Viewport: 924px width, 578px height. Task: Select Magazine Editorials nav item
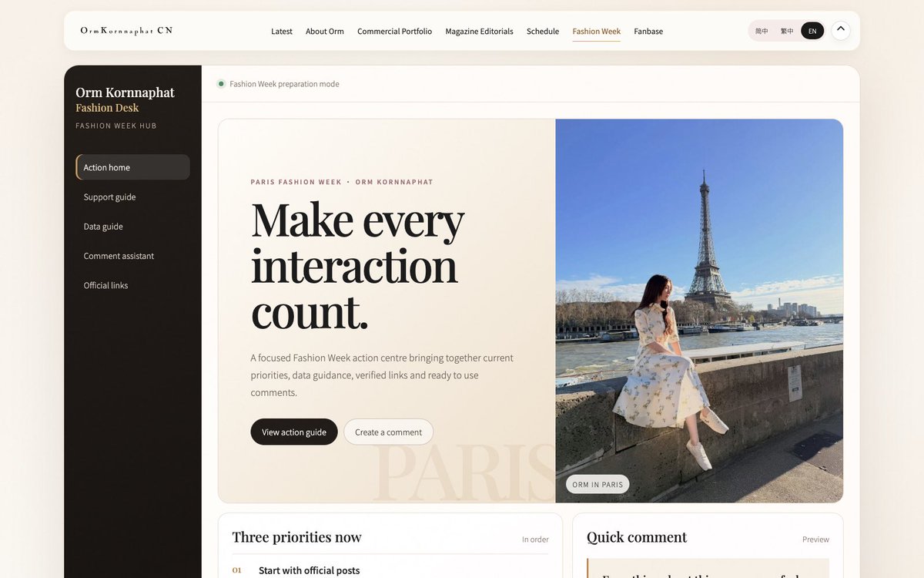tap(479, 32)
